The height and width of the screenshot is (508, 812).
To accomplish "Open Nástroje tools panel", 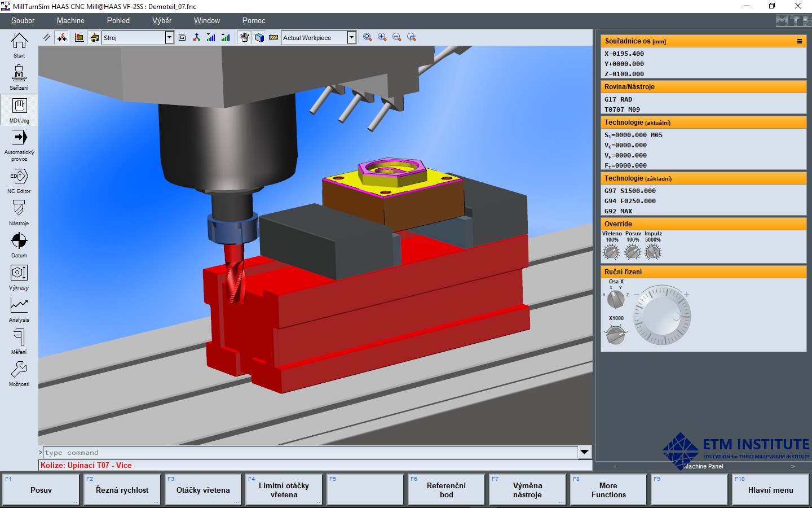I will coord(19,213).
